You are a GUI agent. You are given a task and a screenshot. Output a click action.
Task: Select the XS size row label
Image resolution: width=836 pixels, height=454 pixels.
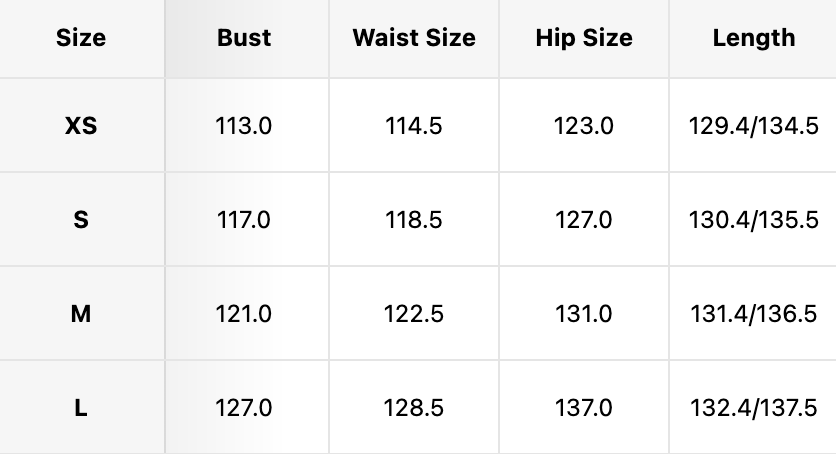pos(81,127)
